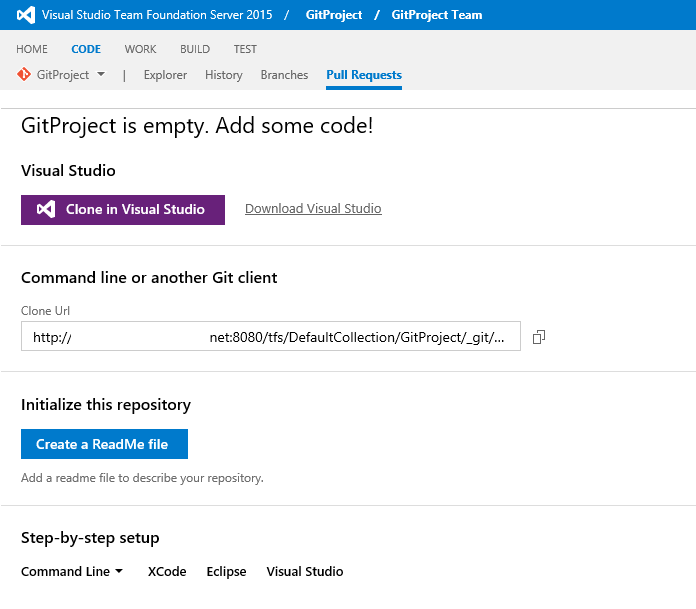Click 'Initialize this repository' heading
Screen dimensions: 696x609
(x=106, y=405)
